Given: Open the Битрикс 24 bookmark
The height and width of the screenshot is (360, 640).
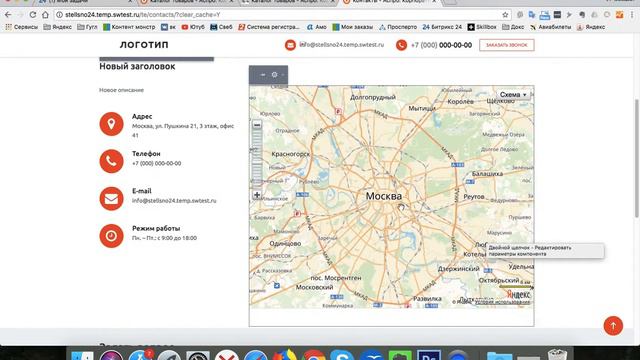Looking at the screenshot, I should pyautogui.click(x=442, y=27).
